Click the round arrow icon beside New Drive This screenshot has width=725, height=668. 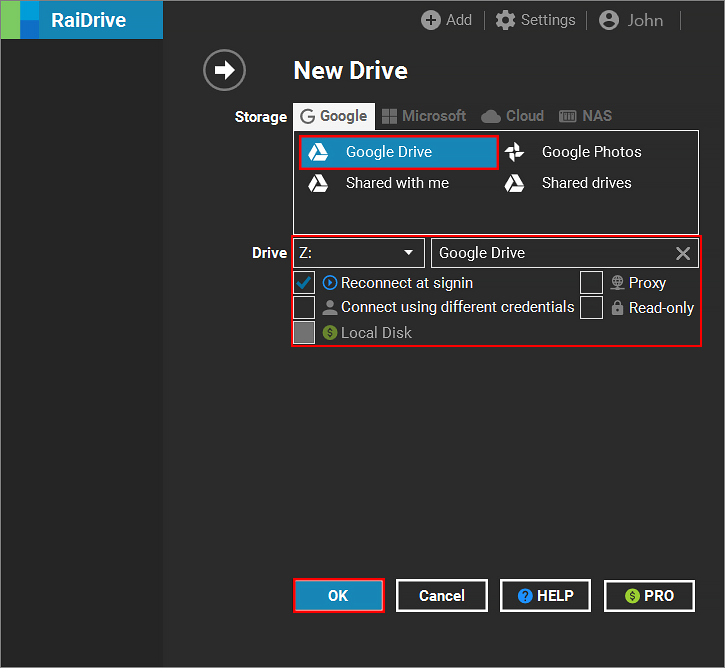(x=224, y=70)
